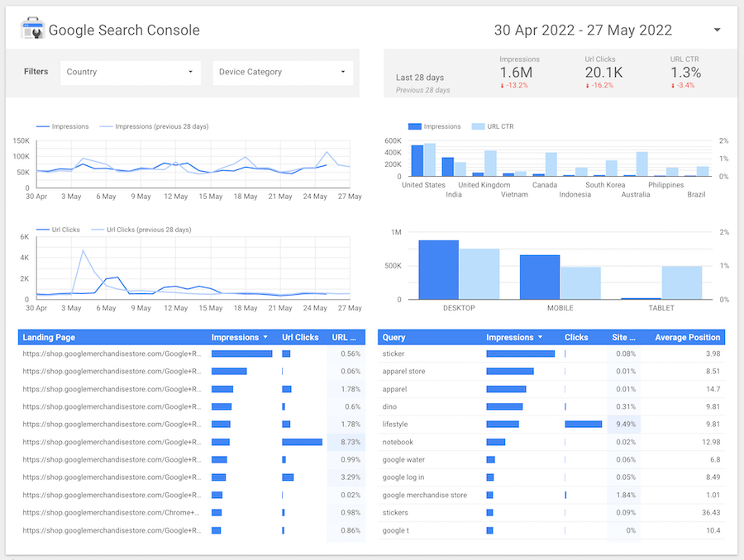The width and height of the screenshot is (744, 560).
Task: Click the 3.98 average position cell
Action: pos(713,354)
